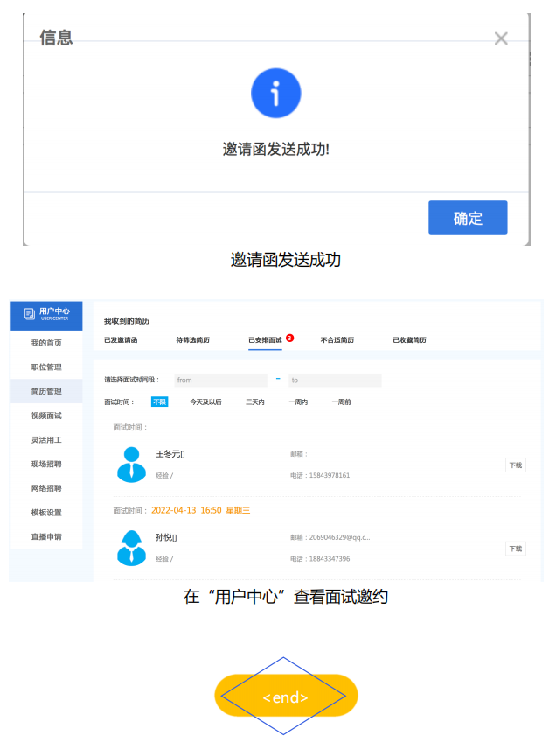Image resolution: width=556 pixels, height=756 pixels.
Task: Click the blue info circle icon
Action: pyautogui.click(x=275, y=93)
